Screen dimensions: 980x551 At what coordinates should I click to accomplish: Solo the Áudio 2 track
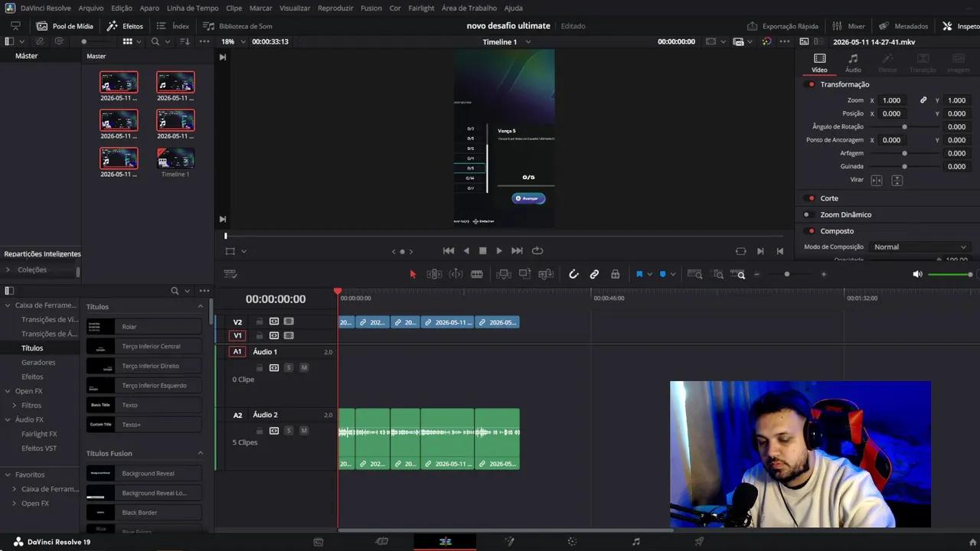click(289, 431)
